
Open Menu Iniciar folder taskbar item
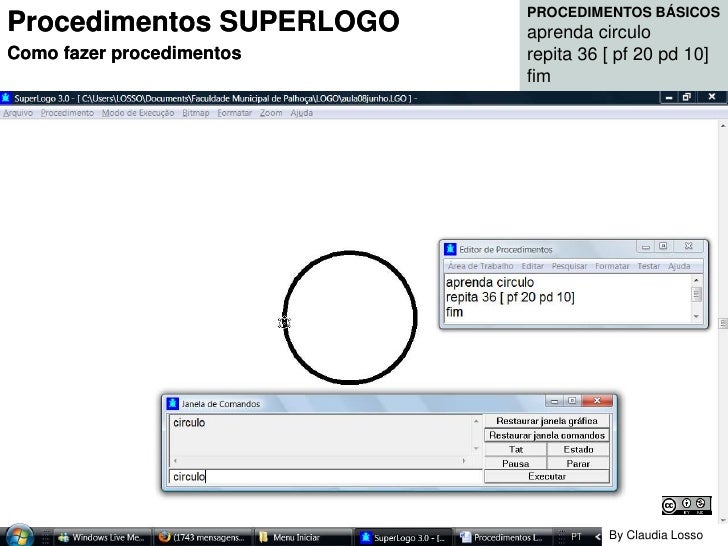point(304,537)
